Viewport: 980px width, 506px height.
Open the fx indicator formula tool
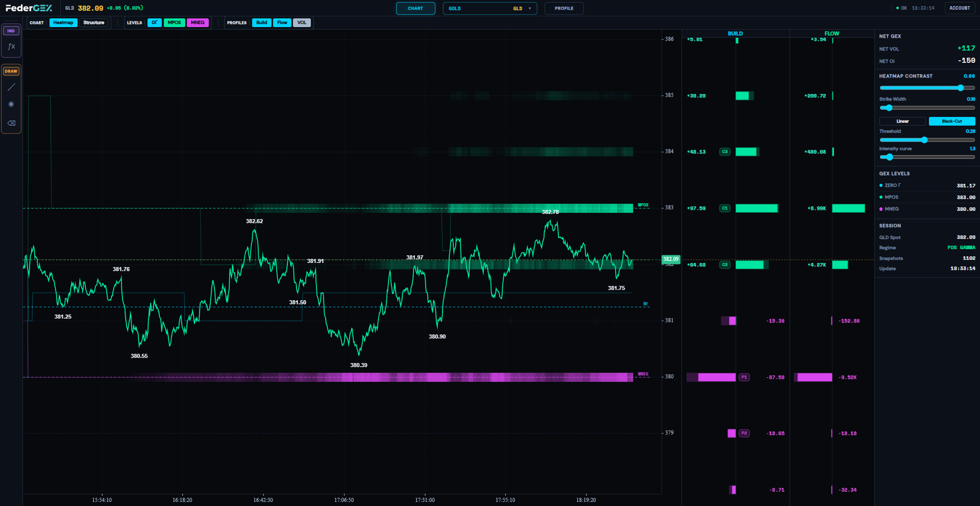pos(11,46)
